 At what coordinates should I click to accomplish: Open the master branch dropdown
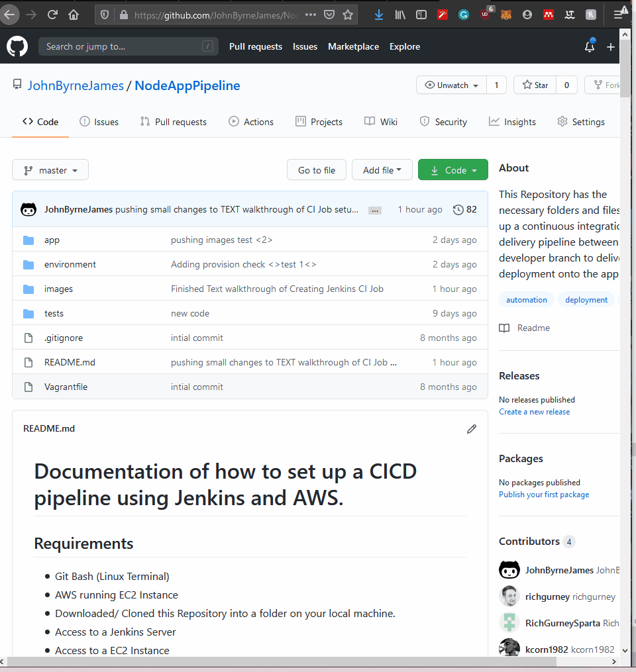(50, 170)
